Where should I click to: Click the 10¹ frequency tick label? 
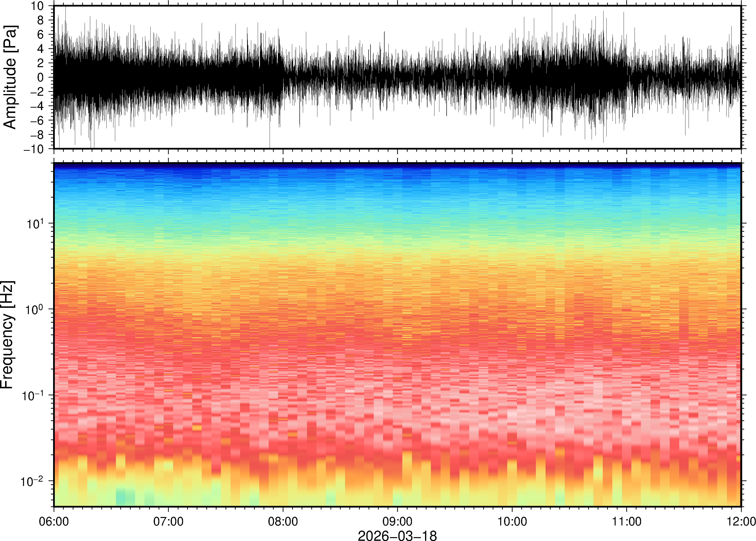(x=35, y=224)
